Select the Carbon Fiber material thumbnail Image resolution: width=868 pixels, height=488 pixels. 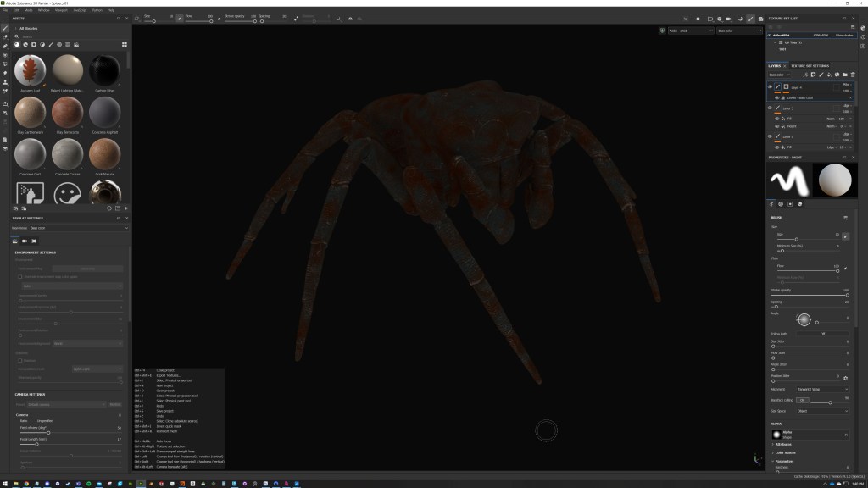click(105, 70)
